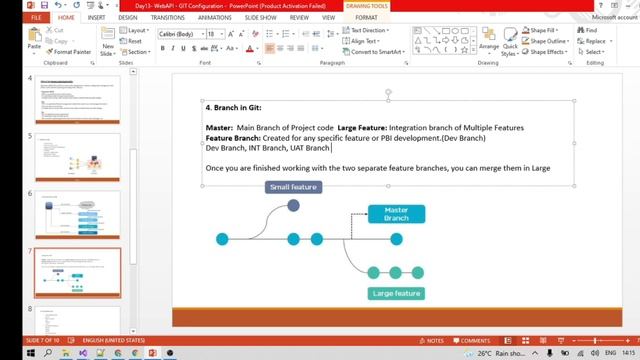Toggle Strikethrough formatting

pyautogui.click(x=204, y=49)
